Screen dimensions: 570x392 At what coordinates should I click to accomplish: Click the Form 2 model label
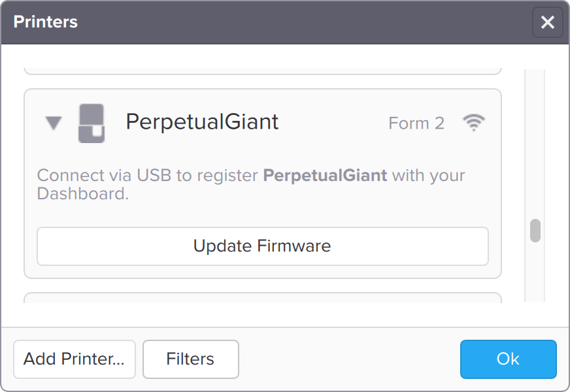pyautogui.click(x=416, y=123)
